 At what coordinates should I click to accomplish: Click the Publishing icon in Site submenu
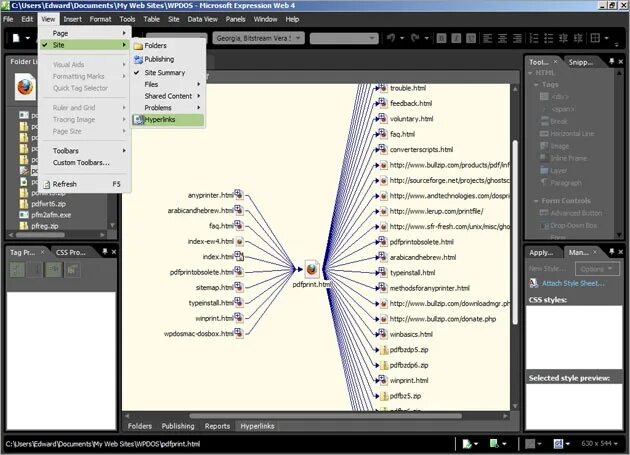[138, 59]
